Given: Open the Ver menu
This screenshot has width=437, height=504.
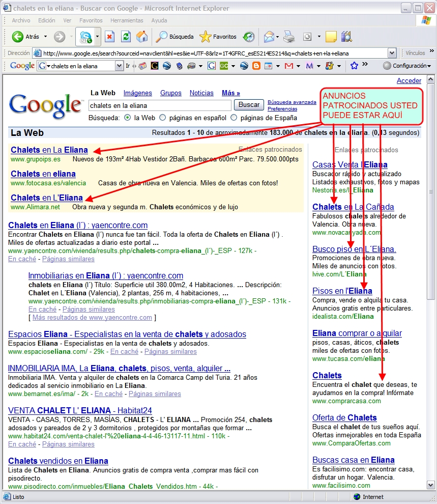Looking at the screenshot, I should click(x=67, y=20).
